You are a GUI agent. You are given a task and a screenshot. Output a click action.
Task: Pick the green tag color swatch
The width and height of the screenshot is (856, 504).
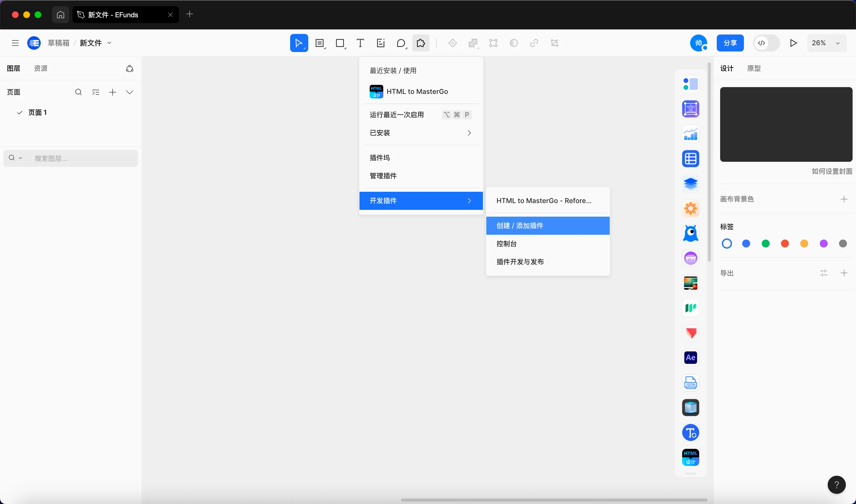765,244
